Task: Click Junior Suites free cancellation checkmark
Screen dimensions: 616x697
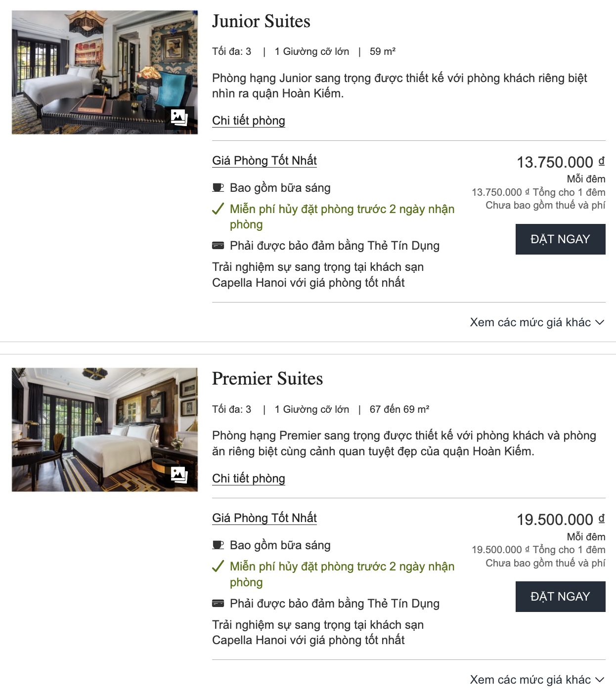Action: pos(218,209)
